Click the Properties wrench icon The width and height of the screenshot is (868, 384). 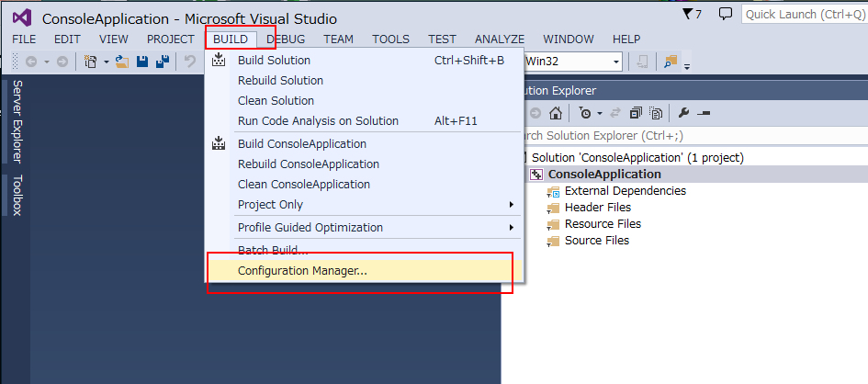click(683, 113)
